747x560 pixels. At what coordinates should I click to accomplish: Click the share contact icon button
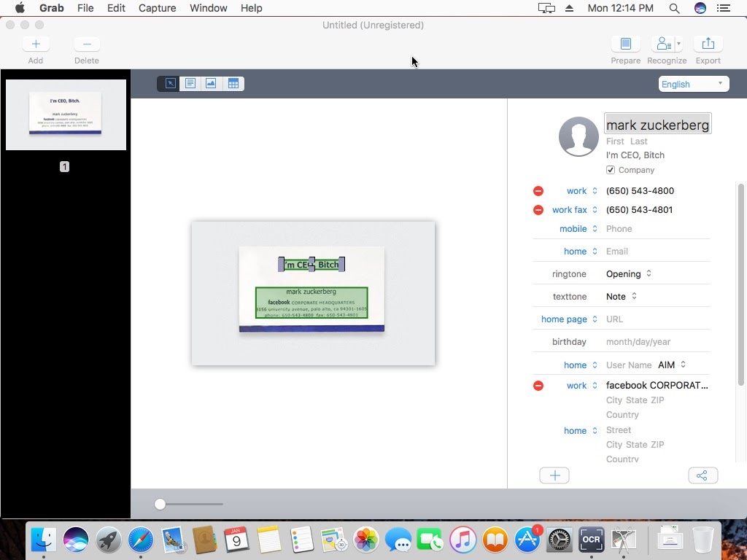point(703,476)
